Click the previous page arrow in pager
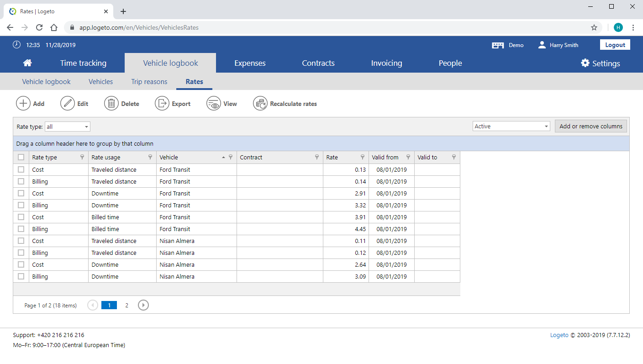Viewport: 643px width, 364px height. point(93,305)
